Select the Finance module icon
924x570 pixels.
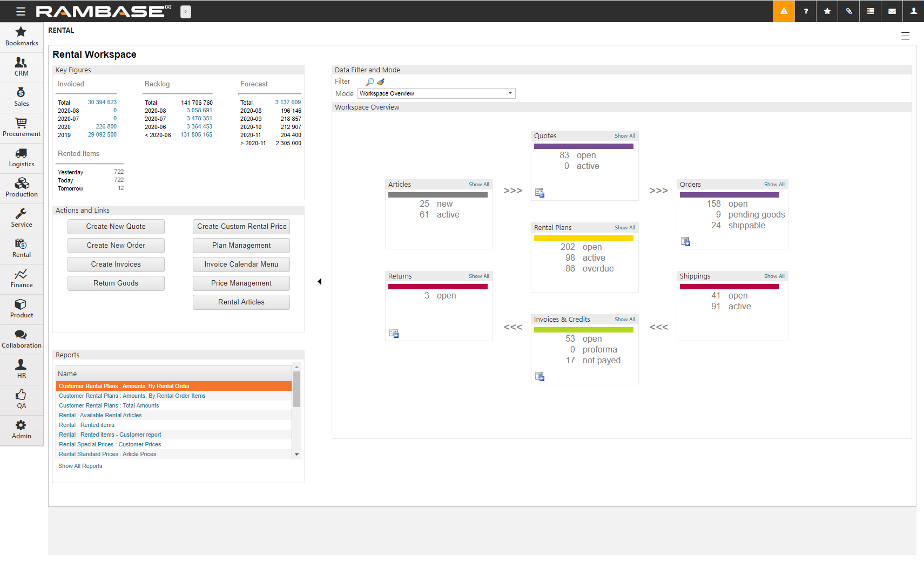coord(22,279)
